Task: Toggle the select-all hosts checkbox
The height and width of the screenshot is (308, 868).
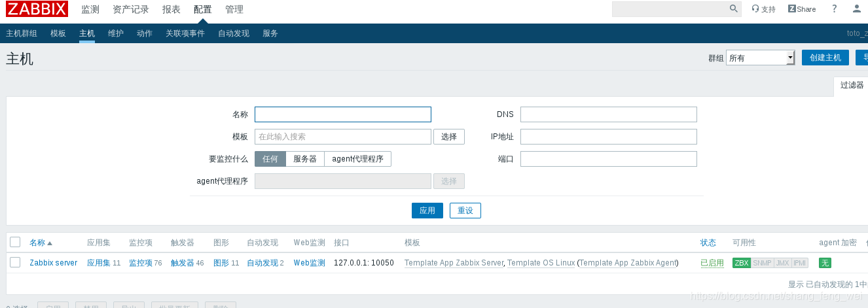Action: 15,243
